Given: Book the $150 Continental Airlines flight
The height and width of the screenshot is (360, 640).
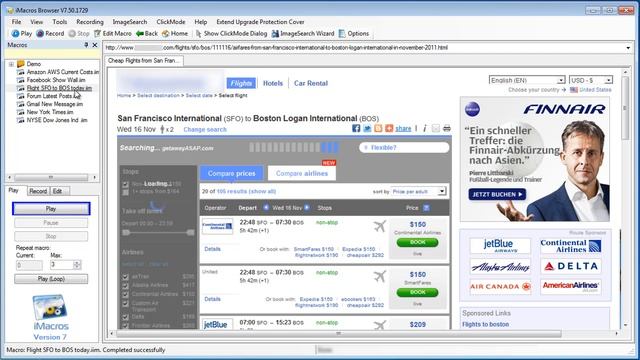Looking at the screenshot, I should (418, 242).
